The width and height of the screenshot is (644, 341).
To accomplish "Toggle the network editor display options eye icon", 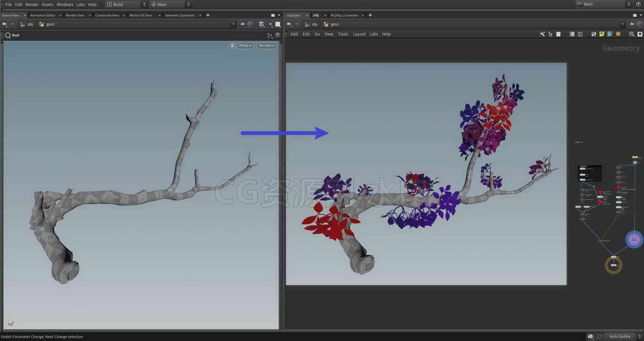I will coord(640,34).
